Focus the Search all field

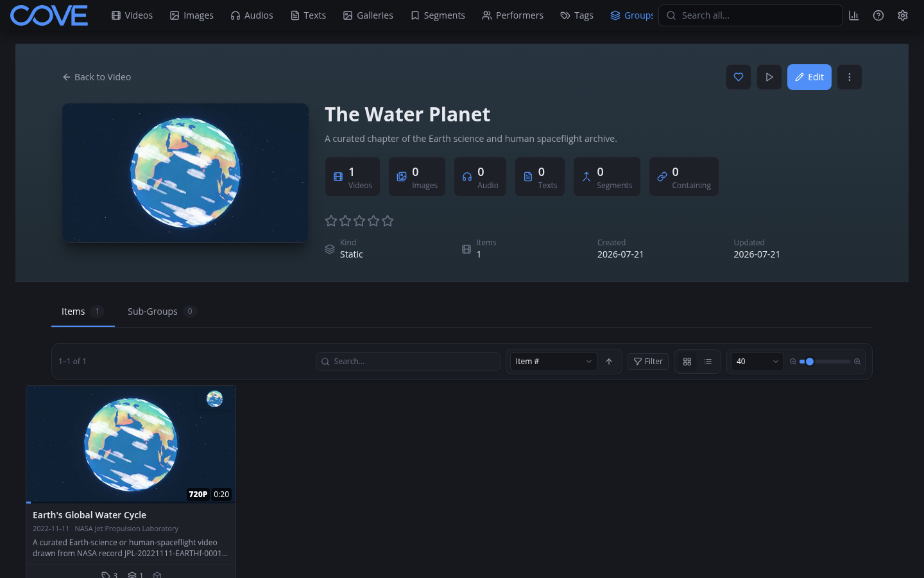point(751,15)
